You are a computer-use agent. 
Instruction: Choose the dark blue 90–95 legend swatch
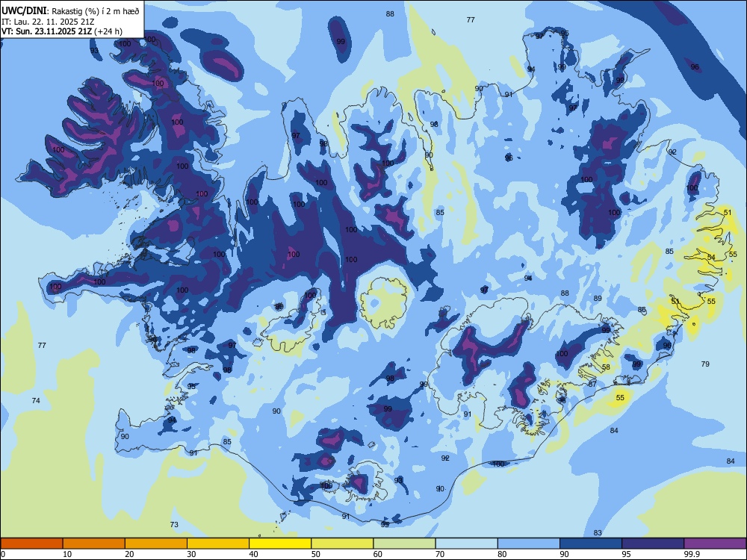pyautogui.click(x=591, y=544)
